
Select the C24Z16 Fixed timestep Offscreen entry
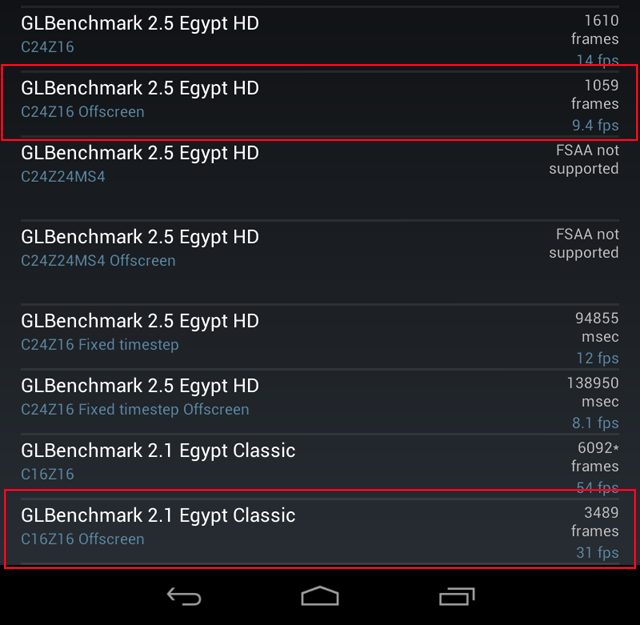click(x=320, y=402)
